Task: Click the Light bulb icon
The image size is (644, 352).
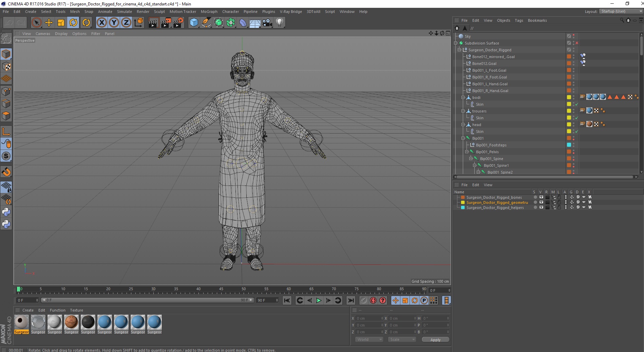Action: pos(279,23)
